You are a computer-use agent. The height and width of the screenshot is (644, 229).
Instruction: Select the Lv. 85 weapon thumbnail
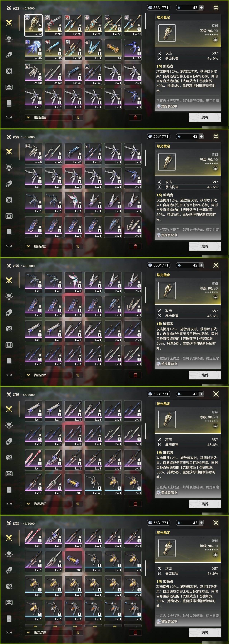click(113, 25)
